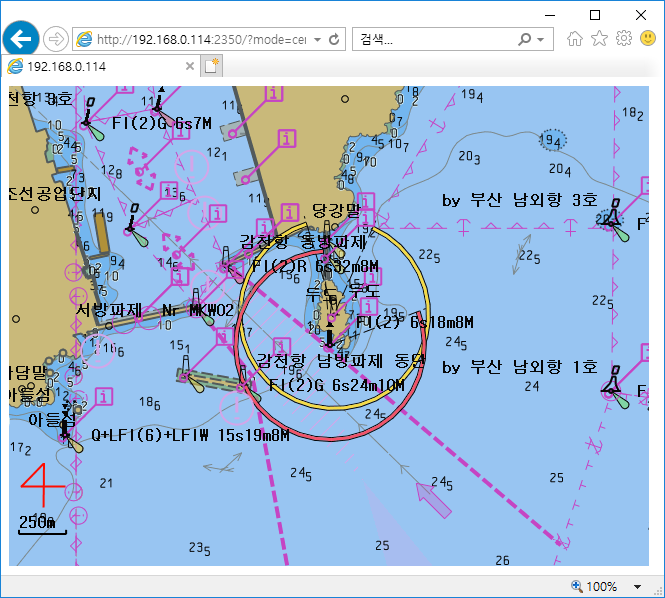Click the address bar URL field
This screenshot has height=598, width=665.
[x=200, y=39]
